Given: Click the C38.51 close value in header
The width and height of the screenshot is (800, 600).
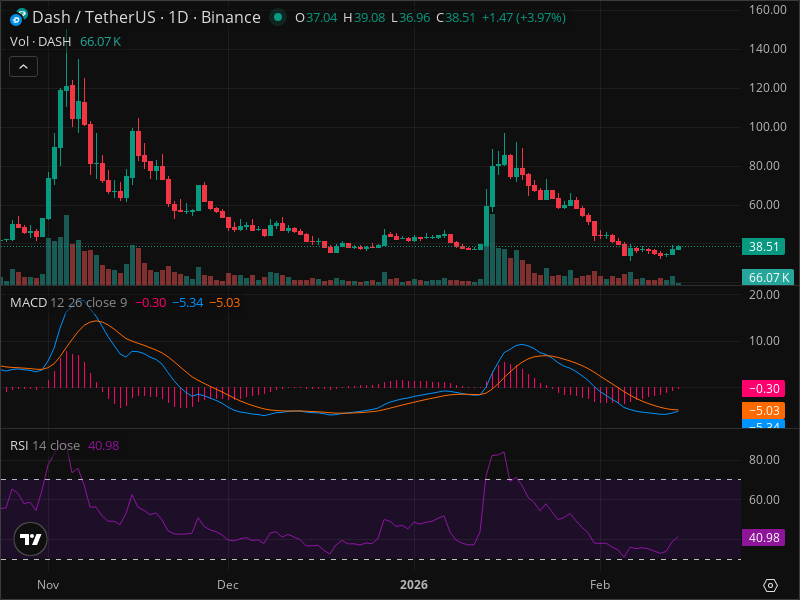Looking at the screenshot, I should pyautogui.click(x=456, y=18).
